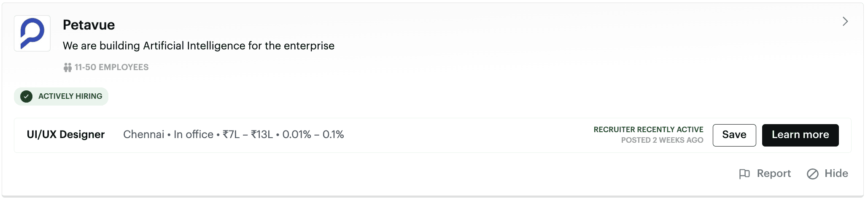This screenshot has width=868, height=201.
Task: Save the UI/UX Designer job
Action: [x=734, y=135]
